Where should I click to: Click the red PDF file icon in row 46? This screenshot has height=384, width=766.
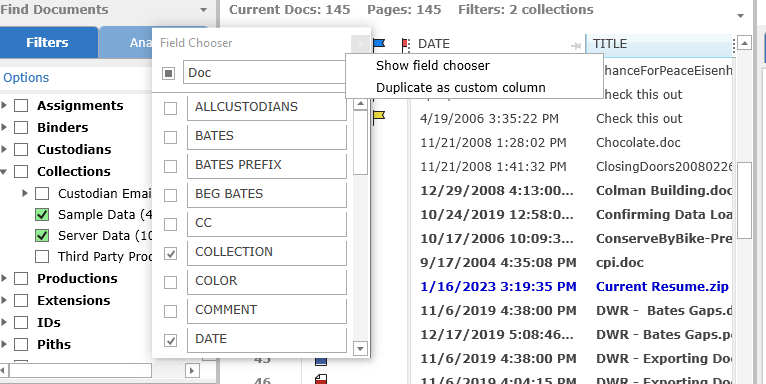320,379
